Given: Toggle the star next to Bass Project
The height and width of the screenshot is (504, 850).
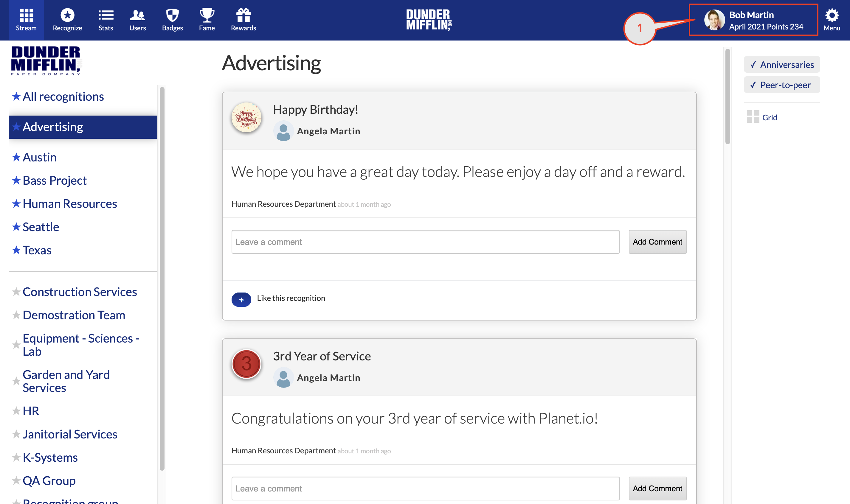Looking at the screenshot, I should click(x=16, y=180).
